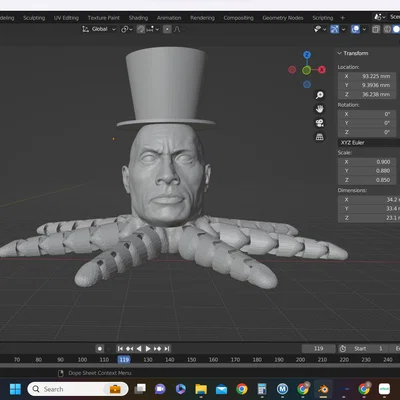Switch to the Geometry Nodes workspace tab

[x=283, y=18]
